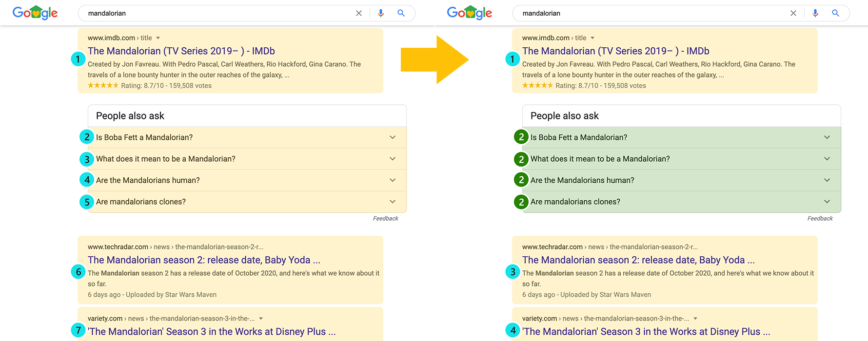This screenshot has width=868, height=341.
Task: Open the imdb.com URL dropdown arrow in the right panel
Action: click(592, 38)
